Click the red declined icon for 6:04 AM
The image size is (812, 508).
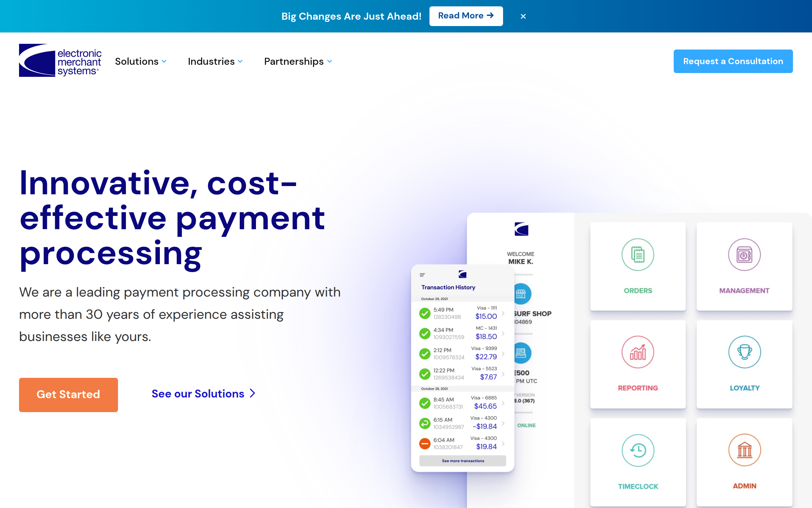point(425,443)
